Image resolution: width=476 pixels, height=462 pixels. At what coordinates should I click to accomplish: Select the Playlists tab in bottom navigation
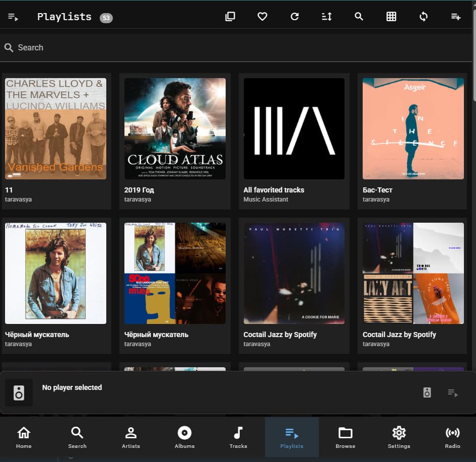pos(292,437)
